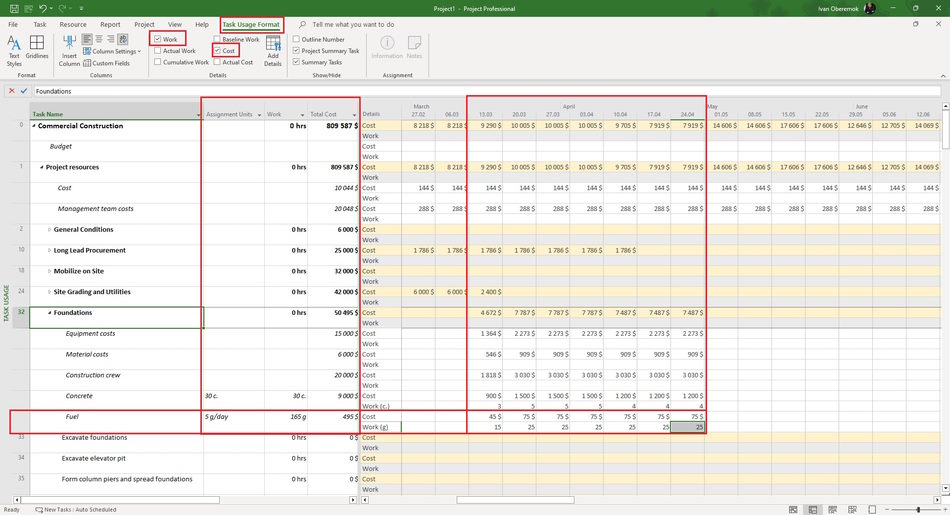Switch to the Project ribbon tab
The width and height of the screenshot is (950, 515).
[144, 25]
